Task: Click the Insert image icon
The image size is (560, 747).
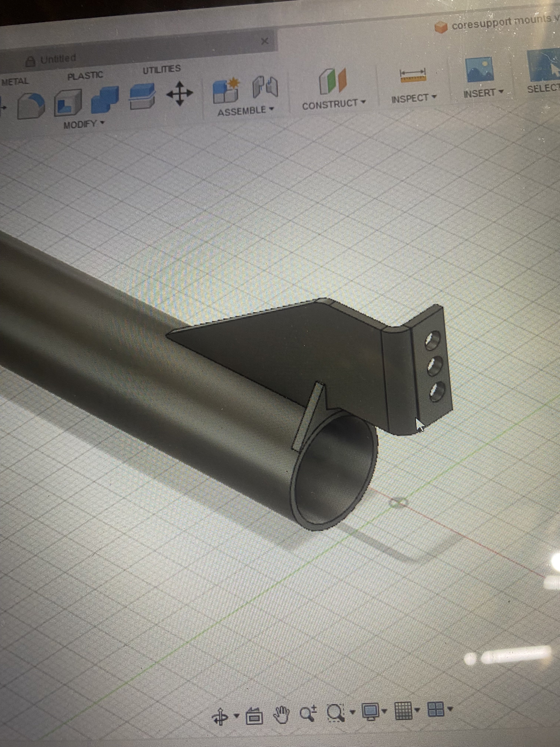Action: tap(479, 69)
